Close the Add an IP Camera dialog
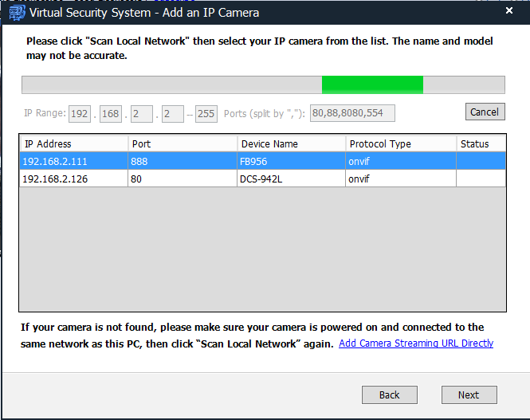The width and height of the screenshot is (530, 420). pyautogui.click(x=509, y=11)
